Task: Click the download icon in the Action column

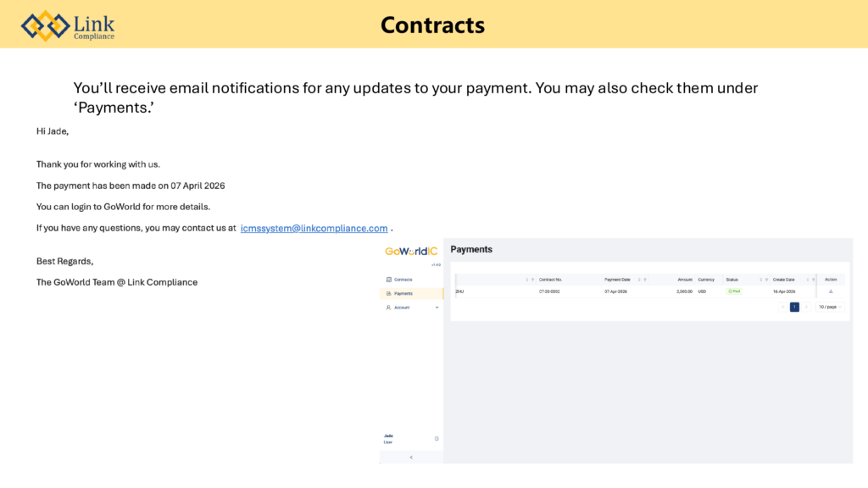Action: tap(831, 291)
